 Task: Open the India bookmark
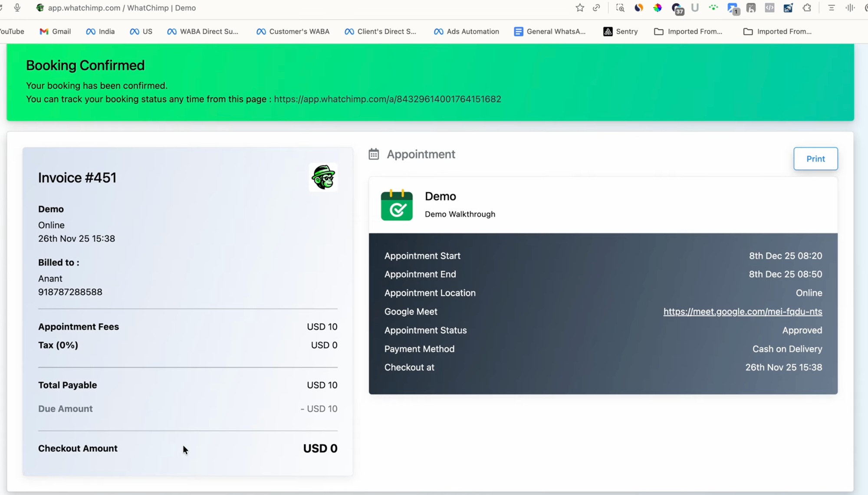[100, 31]
